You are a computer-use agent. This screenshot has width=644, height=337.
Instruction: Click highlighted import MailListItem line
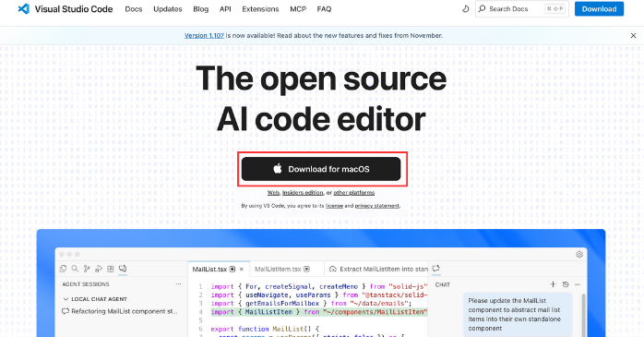pyautogui.click(x=318, y=312)
